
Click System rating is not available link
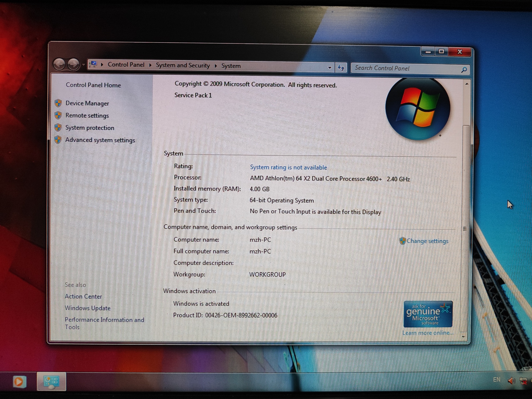pyautogui.click(x=288, y=167)
